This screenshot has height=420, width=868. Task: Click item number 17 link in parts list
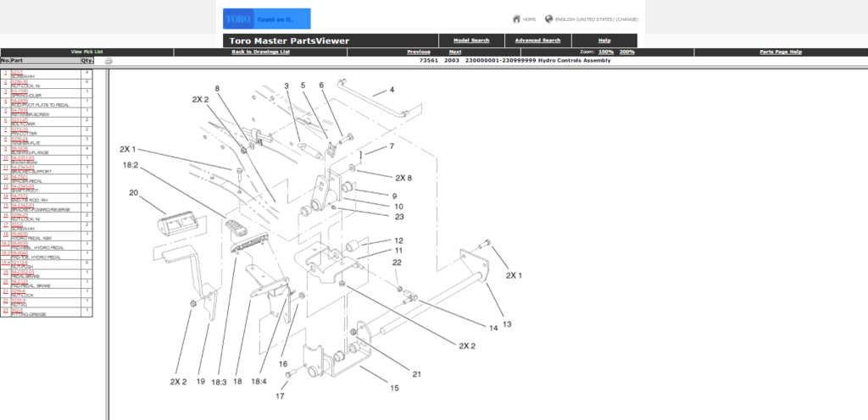pos(6,224)
